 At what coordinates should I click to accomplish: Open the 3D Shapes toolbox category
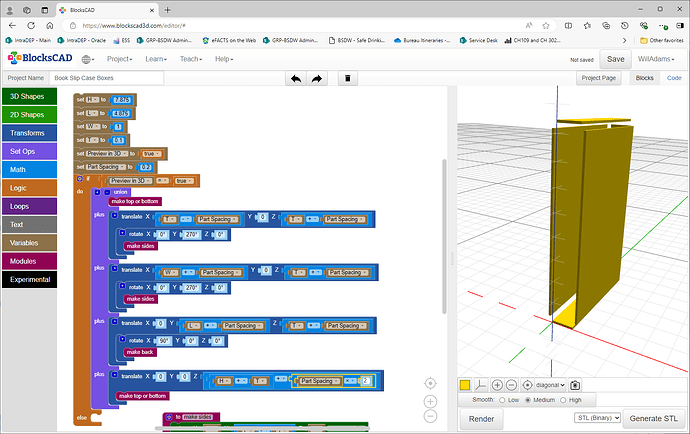pos(29,96)
